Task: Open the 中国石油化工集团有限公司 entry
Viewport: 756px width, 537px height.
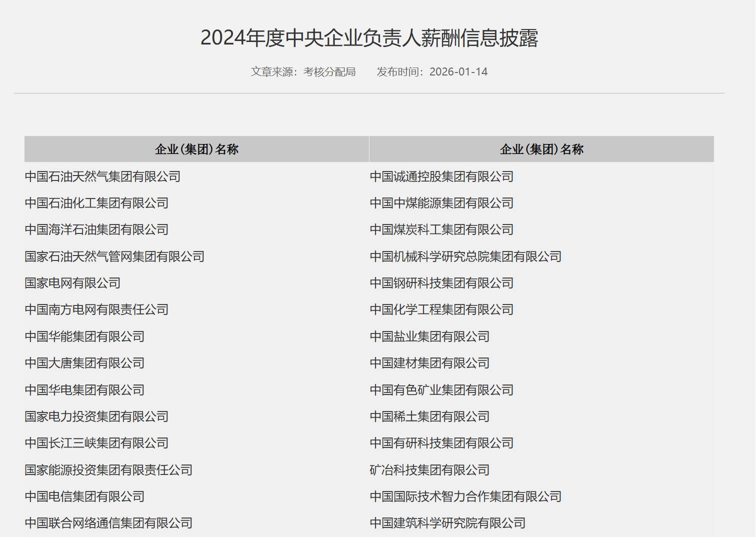Action: click(96, 203)
